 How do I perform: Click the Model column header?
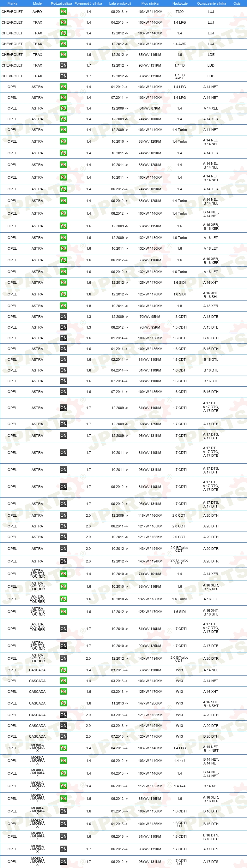point(38,3)
